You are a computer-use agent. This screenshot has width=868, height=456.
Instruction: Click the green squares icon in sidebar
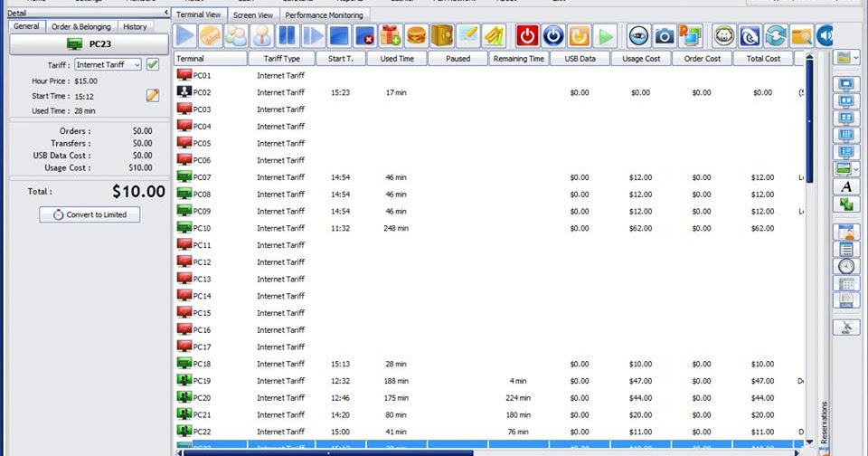click(846, 204)
